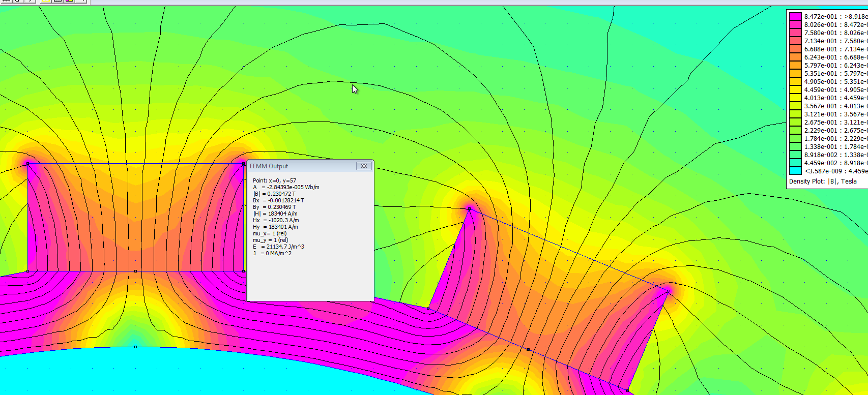Select the 'J = 0 MA/m^2' line
Image resolution: width=868 pixels, height=395 pixels.
tap(272, 253)
